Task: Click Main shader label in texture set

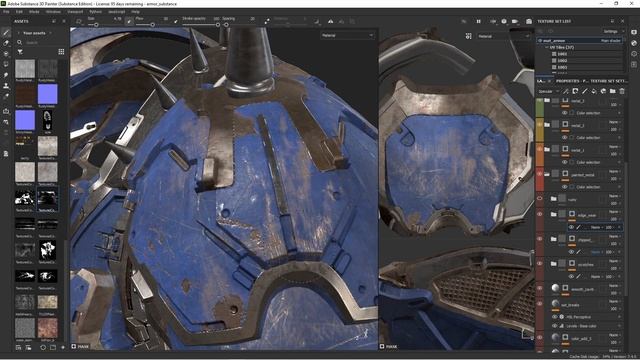Action: coord(611,41)
